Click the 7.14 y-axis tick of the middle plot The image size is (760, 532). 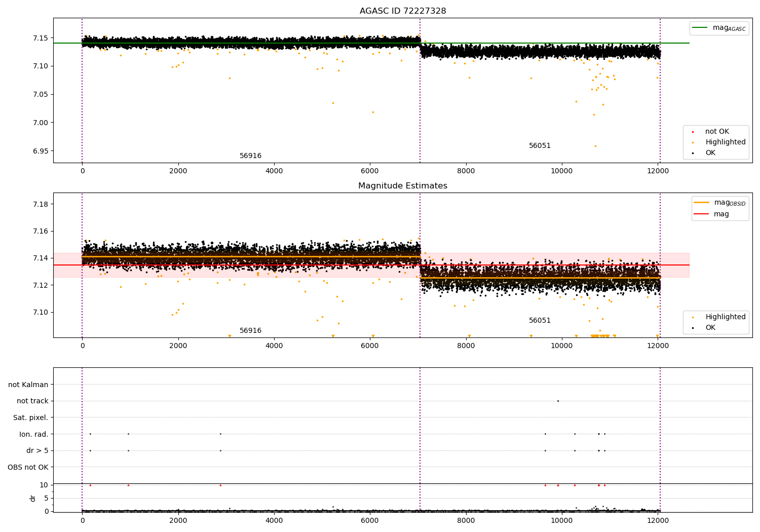coord(41,258)
